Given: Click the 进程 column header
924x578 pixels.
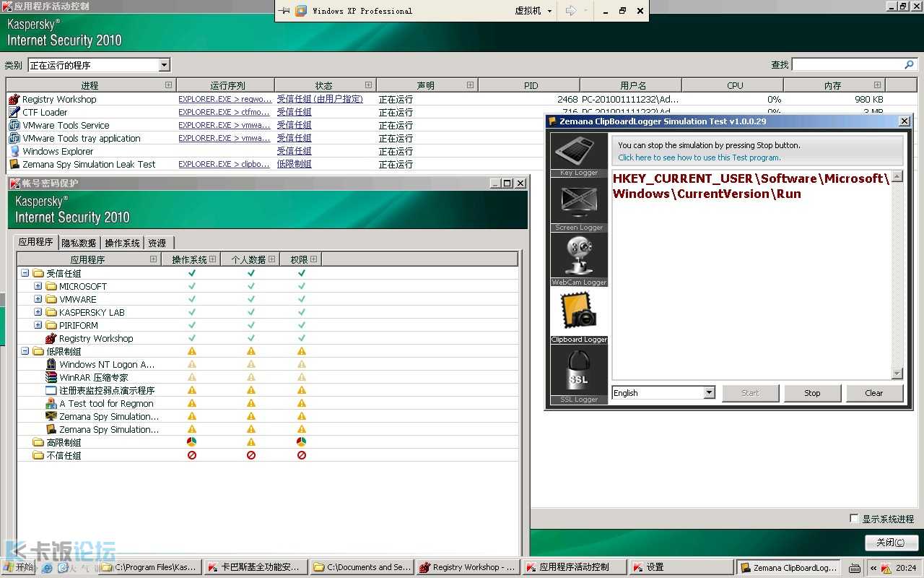Looking at the screenshot, I should tap(91, 85).
